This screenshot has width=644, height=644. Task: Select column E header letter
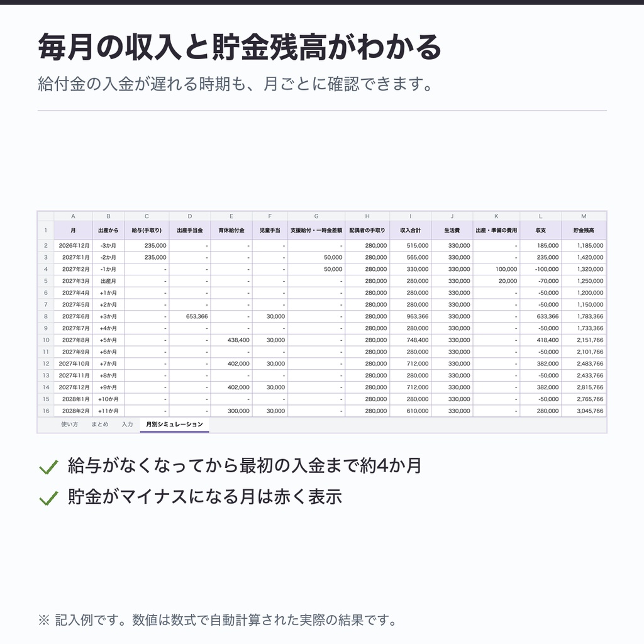click(231, 216)
